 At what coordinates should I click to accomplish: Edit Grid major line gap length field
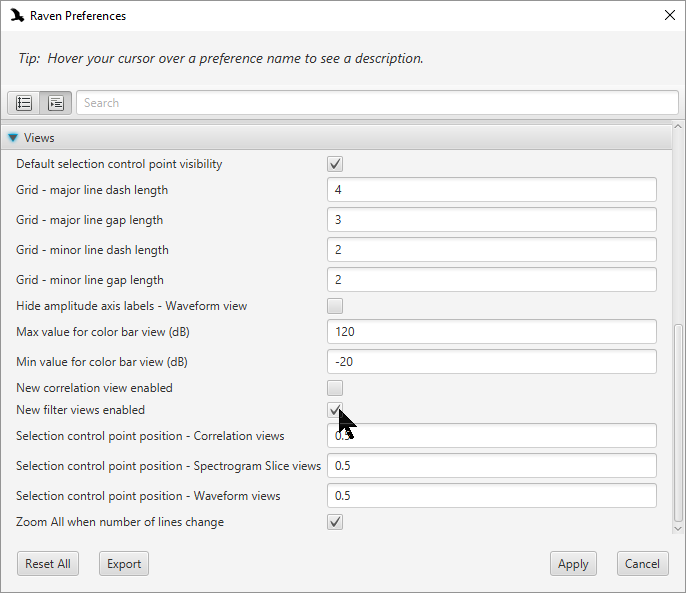[x=492, y=220]
